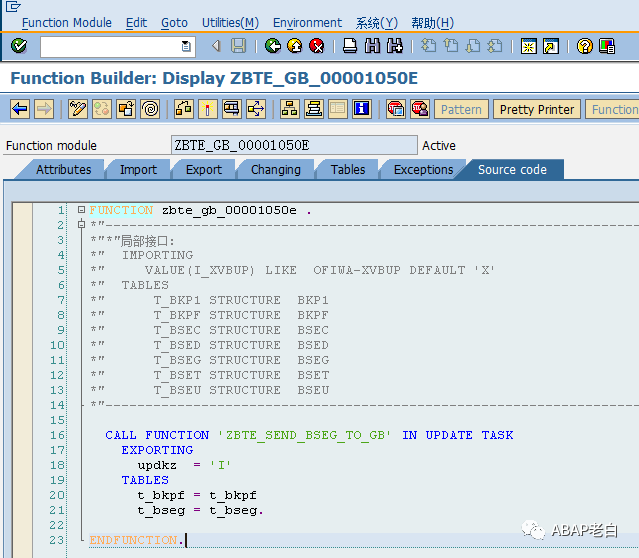Open the 系统(Y) menu

(x=377, y=23)
